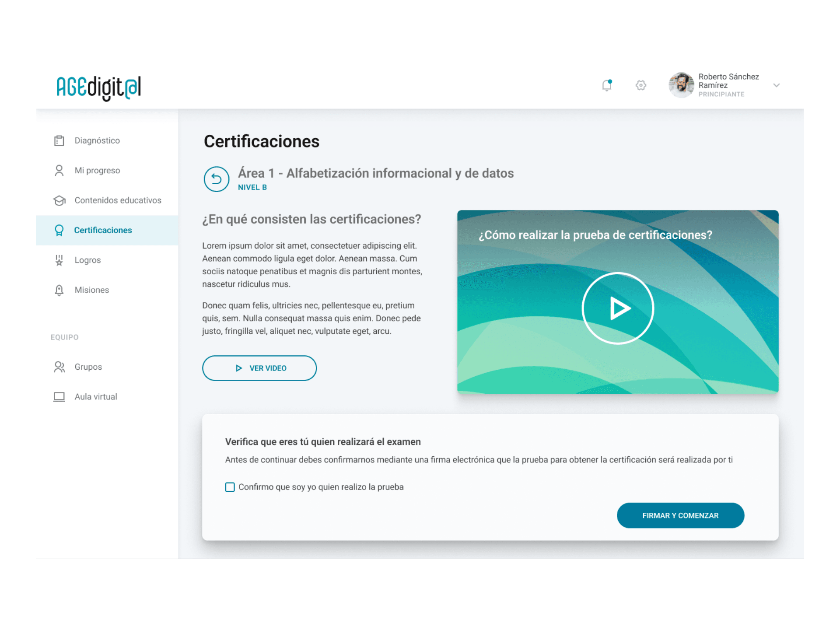
Task: Click the AGEdigital logo
Action: click(99, 87)
